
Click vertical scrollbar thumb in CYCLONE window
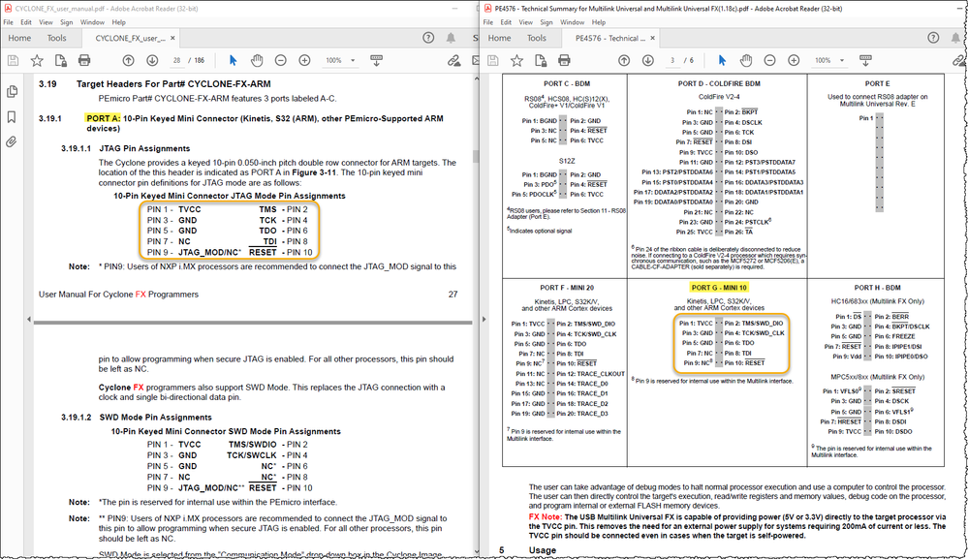[x=476, y=156]
